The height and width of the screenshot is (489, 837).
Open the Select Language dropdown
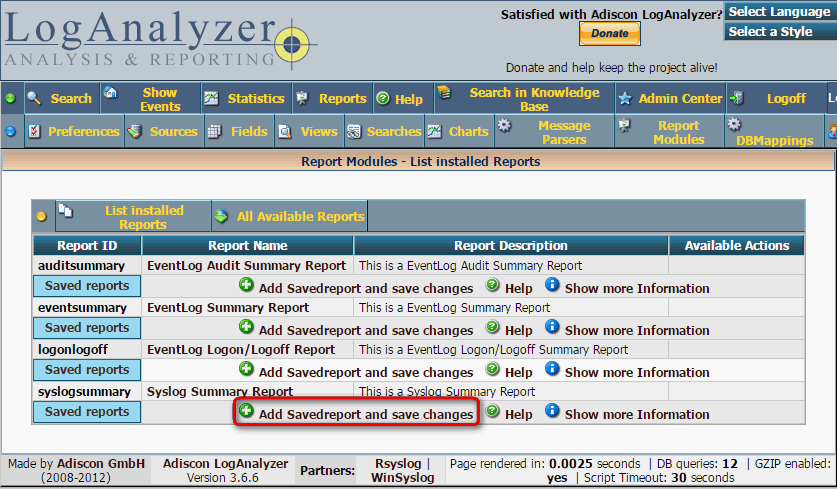779,11
